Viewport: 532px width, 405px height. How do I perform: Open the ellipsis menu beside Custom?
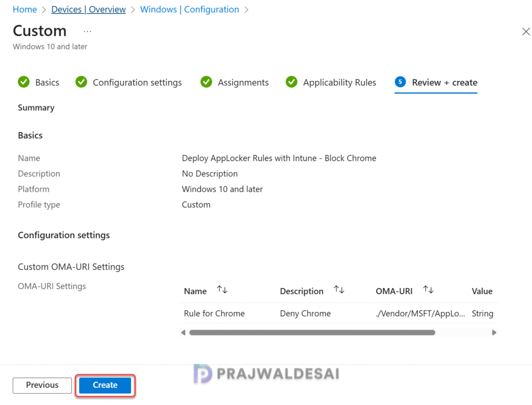(87, 32)
